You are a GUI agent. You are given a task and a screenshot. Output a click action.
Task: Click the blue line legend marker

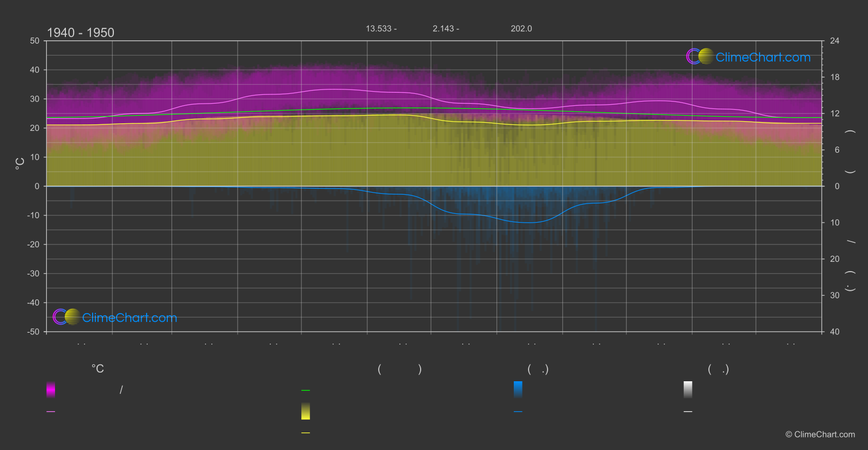coord(518,411)
